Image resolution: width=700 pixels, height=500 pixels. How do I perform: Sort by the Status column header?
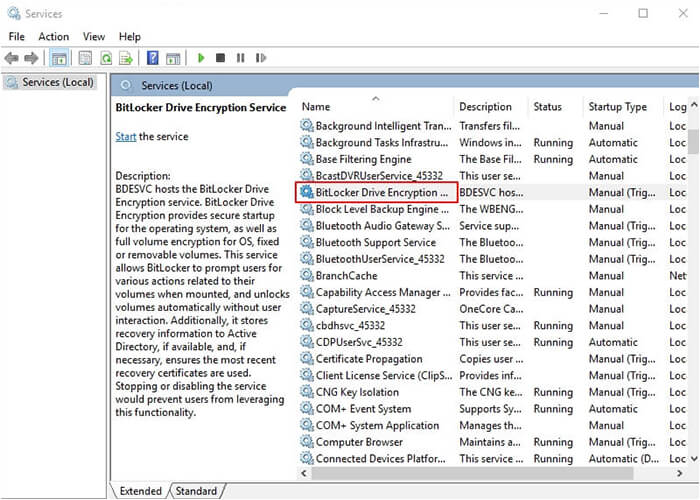(556, 107)
